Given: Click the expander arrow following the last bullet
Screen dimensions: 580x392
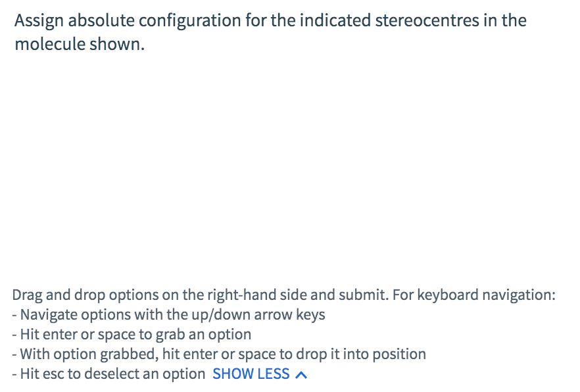Looking at the screenshot, I should [x=301, y=374].
